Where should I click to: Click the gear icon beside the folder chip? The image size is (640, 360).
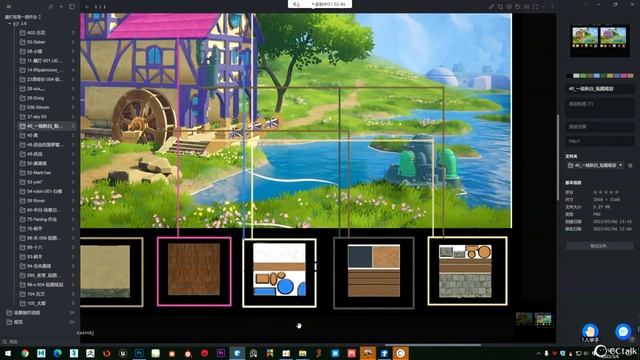point(630,165)
